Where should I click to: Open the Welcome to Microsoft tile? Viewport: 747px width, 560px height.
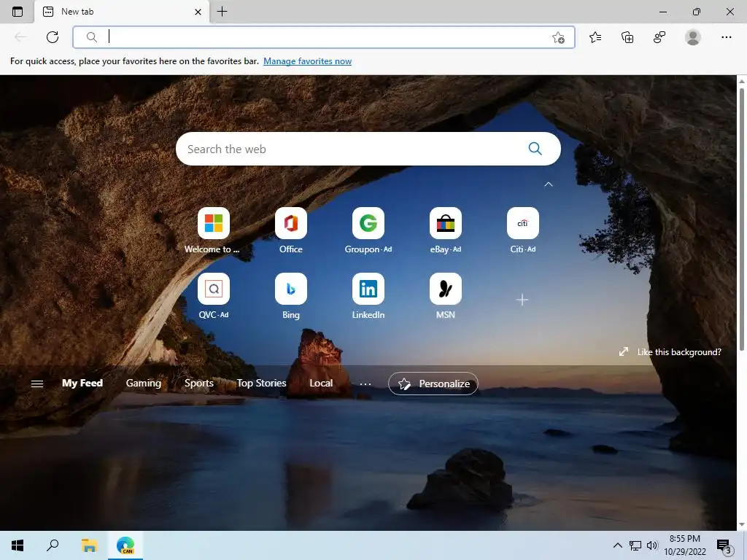[213, 231]
